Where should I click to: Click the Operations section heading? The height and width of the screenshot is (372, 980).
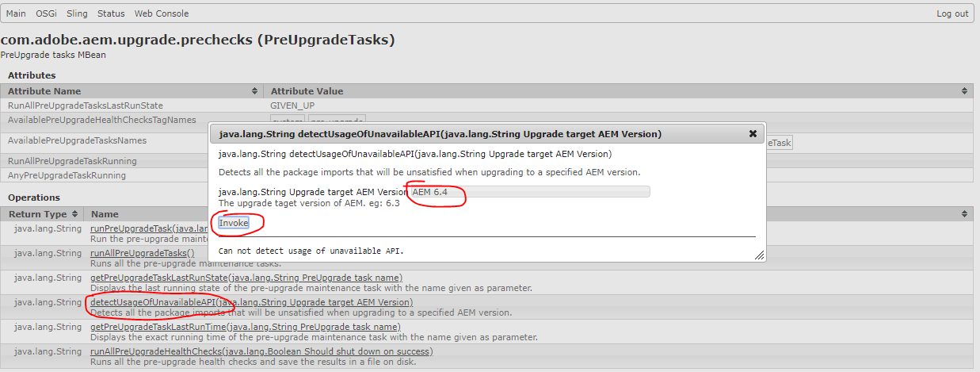click(x=34, y=198)
